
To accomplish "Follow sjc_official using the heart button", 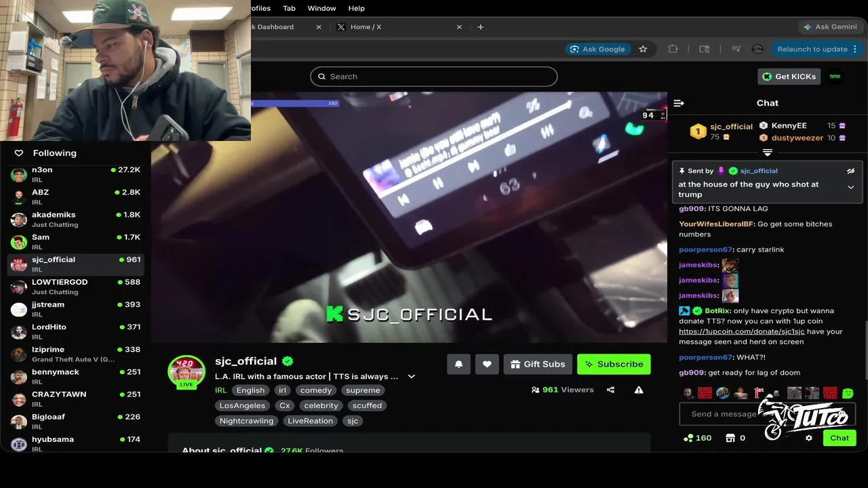I will (487, 364).
